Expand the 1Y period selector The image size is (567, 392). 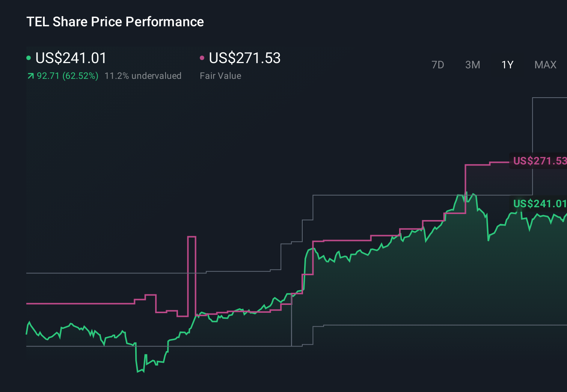tap(507, 65)
